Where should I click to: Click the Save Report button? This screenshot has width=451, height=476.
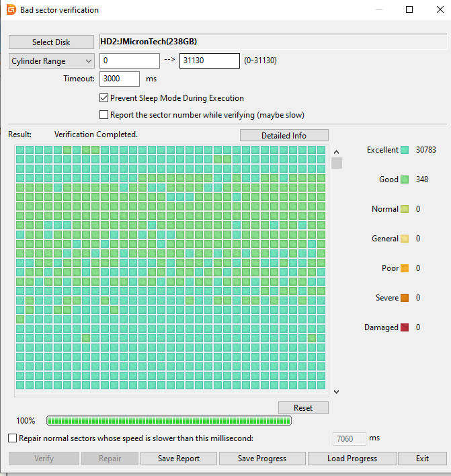tap(179, 459)
